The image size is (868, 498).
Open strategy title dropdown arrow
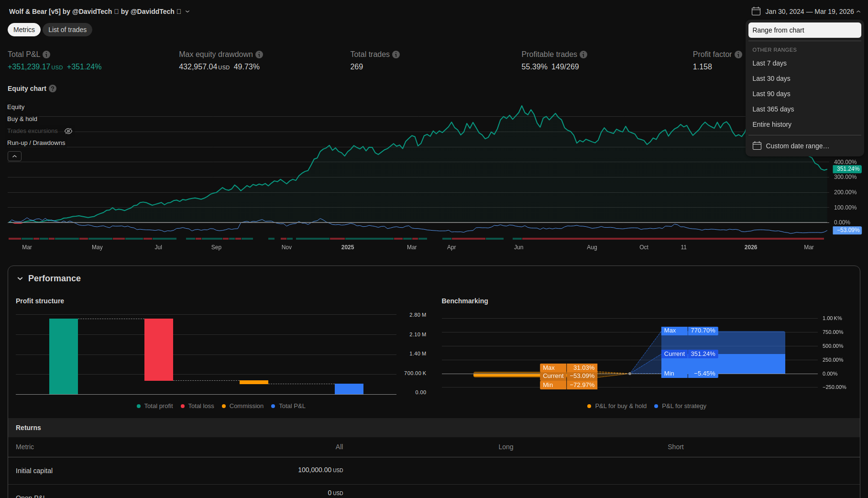[x=187, y=11]
